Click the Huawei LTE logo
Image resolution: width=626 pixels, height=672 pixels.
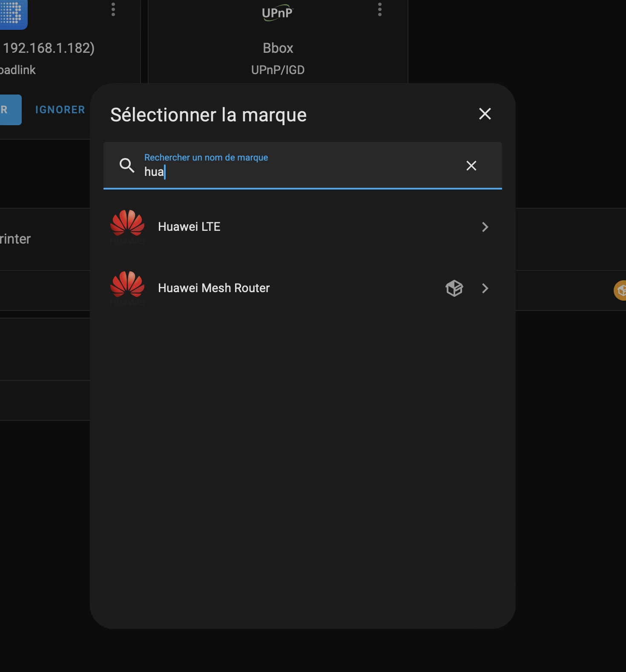pyautogui.click(x=127, y=227)
